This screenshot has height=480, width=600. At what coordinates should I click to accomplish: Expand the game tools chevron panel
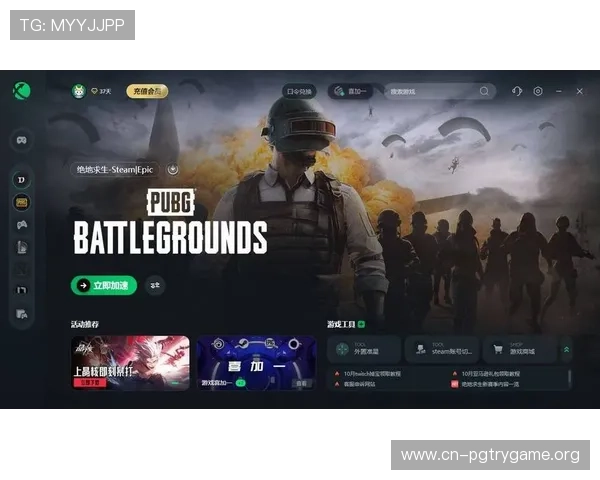tap(566, 349)
